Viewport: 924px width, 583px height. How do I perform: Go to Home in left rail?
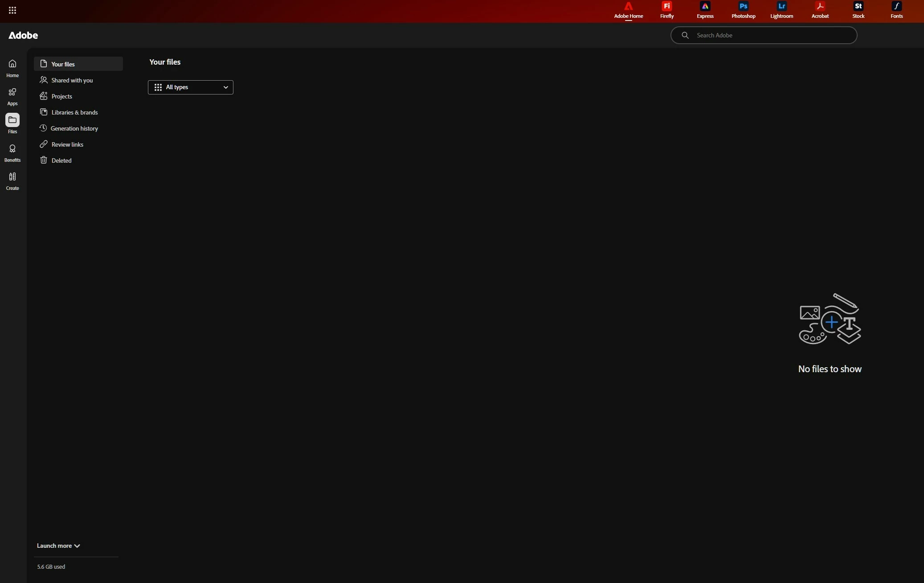pos(12,68)
